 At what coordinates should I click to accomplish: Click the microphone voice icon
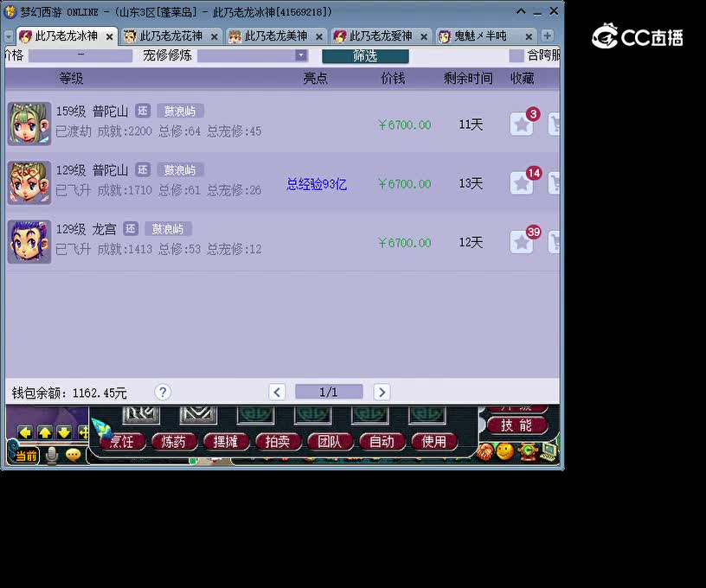pyautogui.click(x=52, y=456)
